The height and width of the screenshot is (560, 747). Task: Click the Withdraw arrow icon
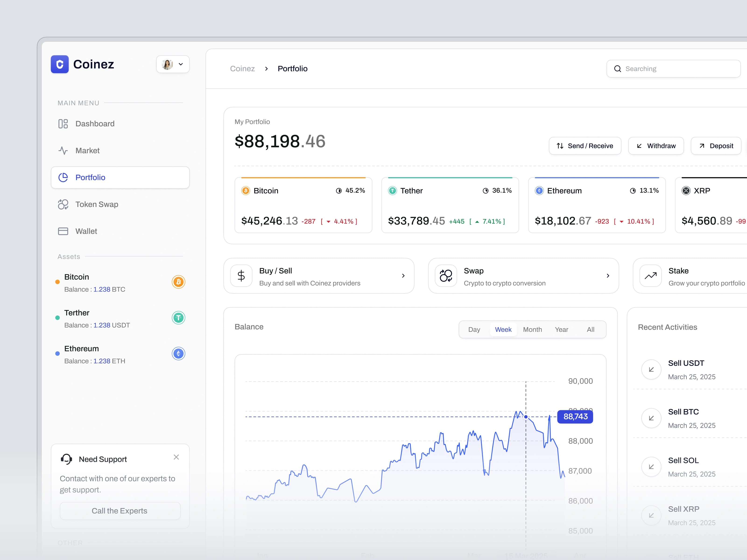[639, 146]
